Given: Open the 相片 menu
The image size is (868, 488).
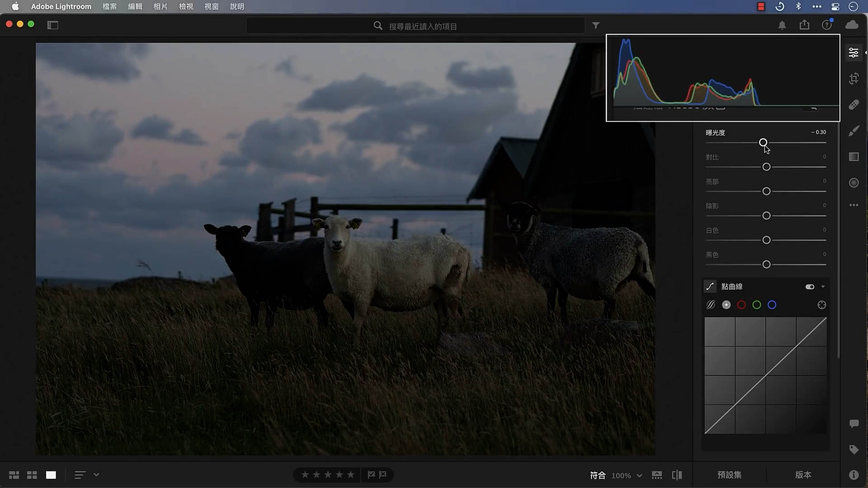Looking at the screenshot, I should (160, 6).
